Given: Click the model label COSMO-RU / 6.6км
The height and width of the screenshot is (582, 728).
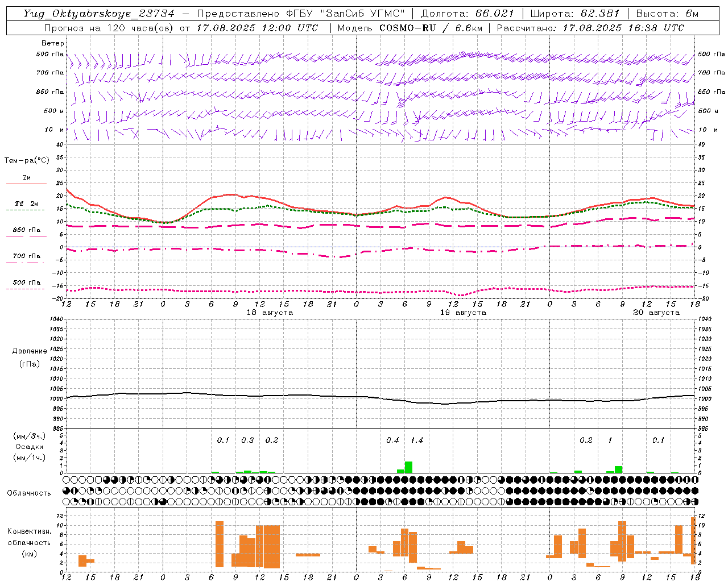Looking at the screenshot, I should [x=431, y=28].
